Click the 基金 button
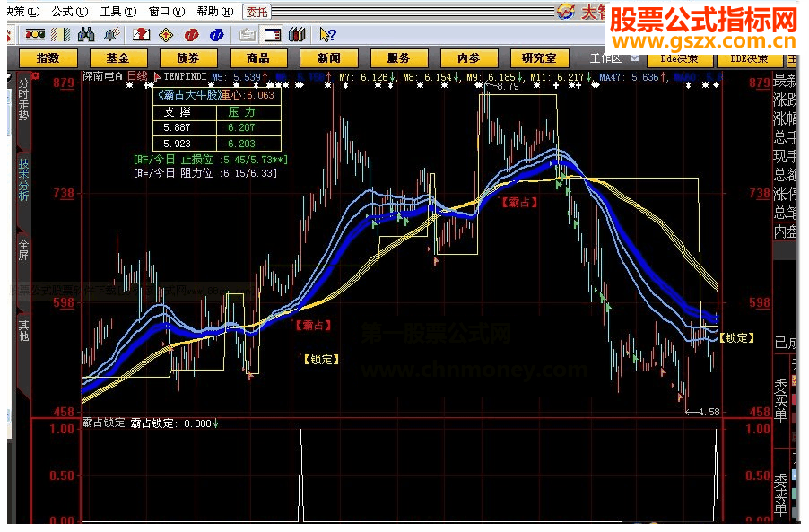This screenshot has width=809, height=532. click(118, 58)
